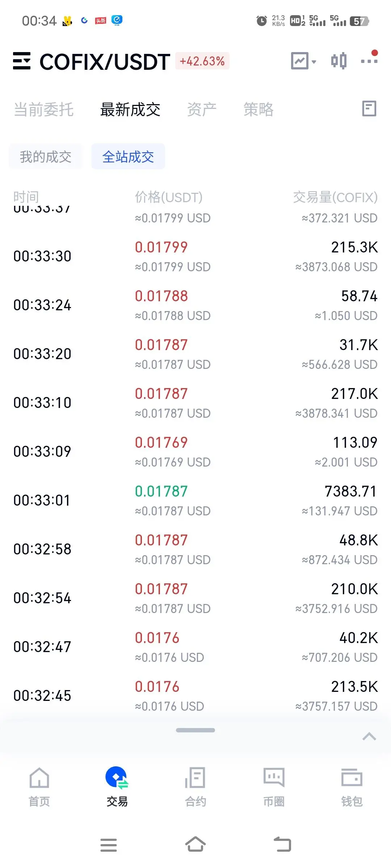Expand the line chart type dropdown
This screenshot has width=391, height=868.
[x=304, y=61]
